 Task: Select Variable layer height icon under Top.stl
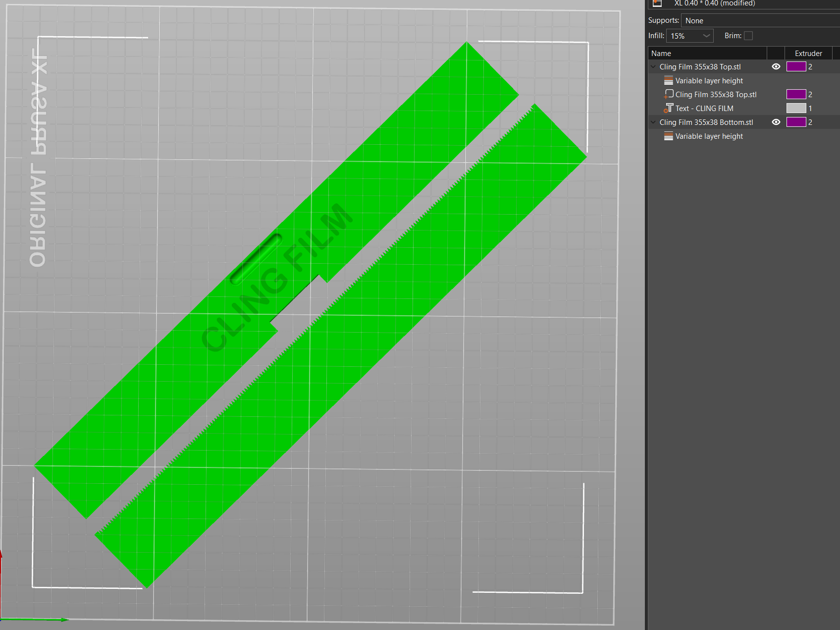coord(669,80)
